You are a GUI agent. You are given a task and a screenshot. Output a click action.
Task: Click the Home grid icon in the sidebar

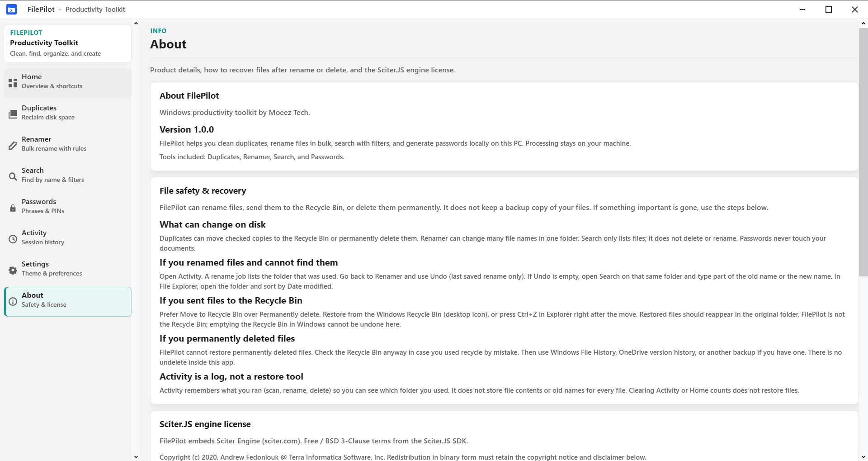[x=13, y=83]
